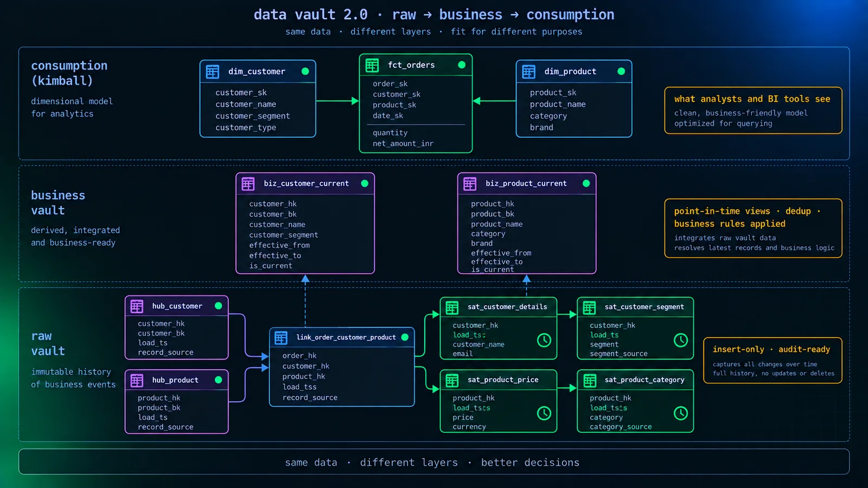Select the biz_product_current title
This screenshot has width=868, height=488.
(x=526, y=184)
